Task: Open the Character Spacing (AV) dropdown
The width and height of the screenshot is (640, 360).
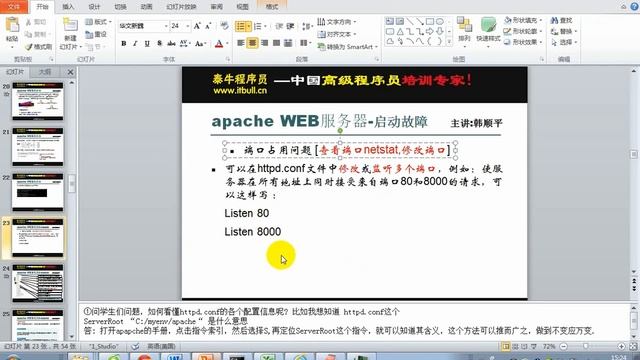Action: coord(184,43)
